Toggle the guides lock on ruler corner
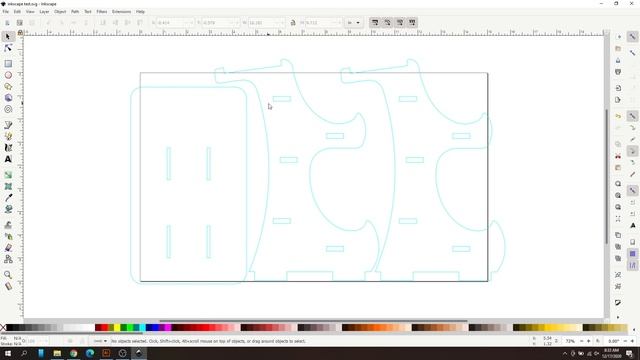The image size is (640, 360). pyautogui.click(x=20, y=33)
